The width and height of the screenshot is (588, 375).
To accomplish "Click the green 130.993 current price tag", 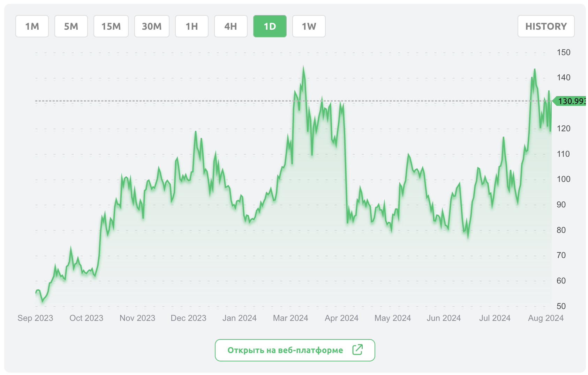I will pos(571,101).
